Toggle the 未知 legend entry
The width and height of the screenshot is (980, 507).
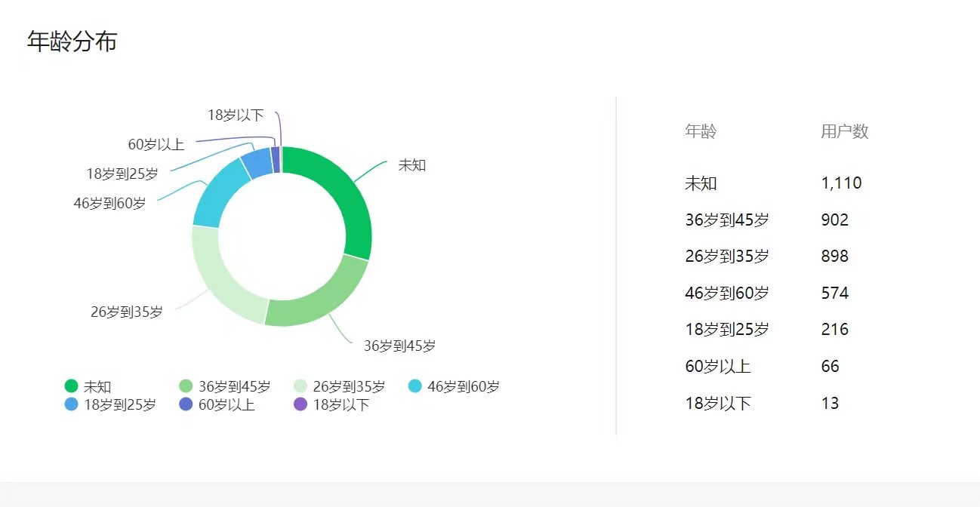tap(88, 387)
